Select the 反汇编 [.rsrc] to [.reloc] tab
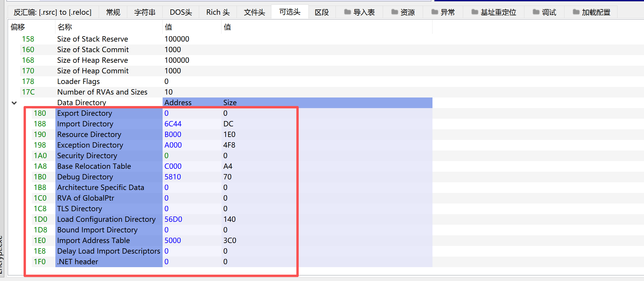This screenshot has width=644, height=281. tap(53, 12)
